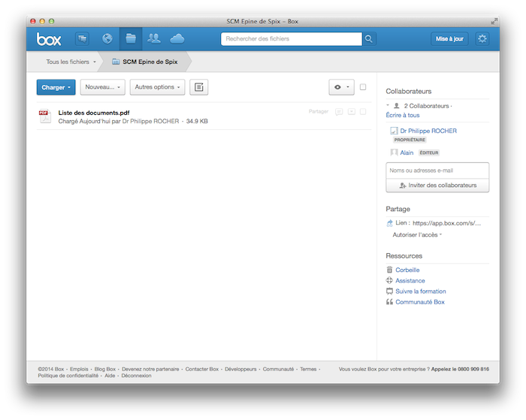Click the cloud icon in the header

click(177, 39)
